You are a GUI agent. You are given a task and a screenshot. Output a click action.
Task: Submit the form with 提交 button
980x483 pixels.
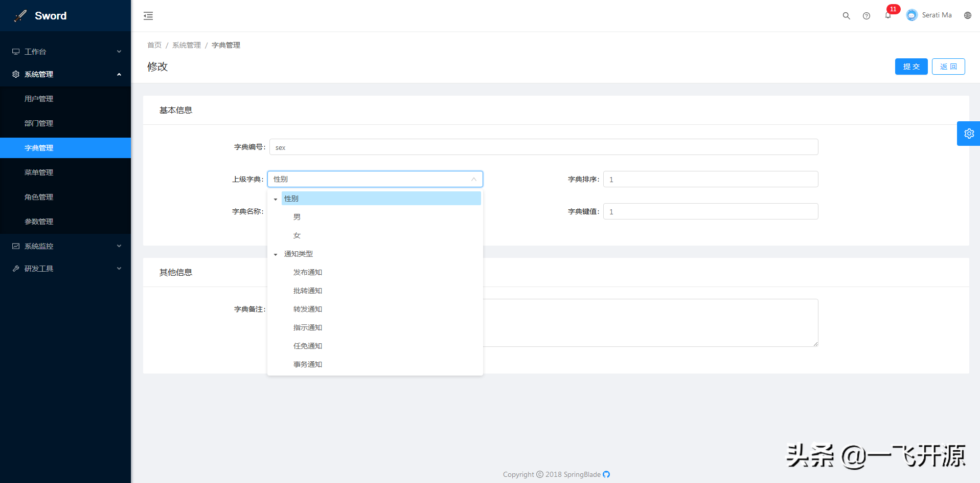coord(911,67)
